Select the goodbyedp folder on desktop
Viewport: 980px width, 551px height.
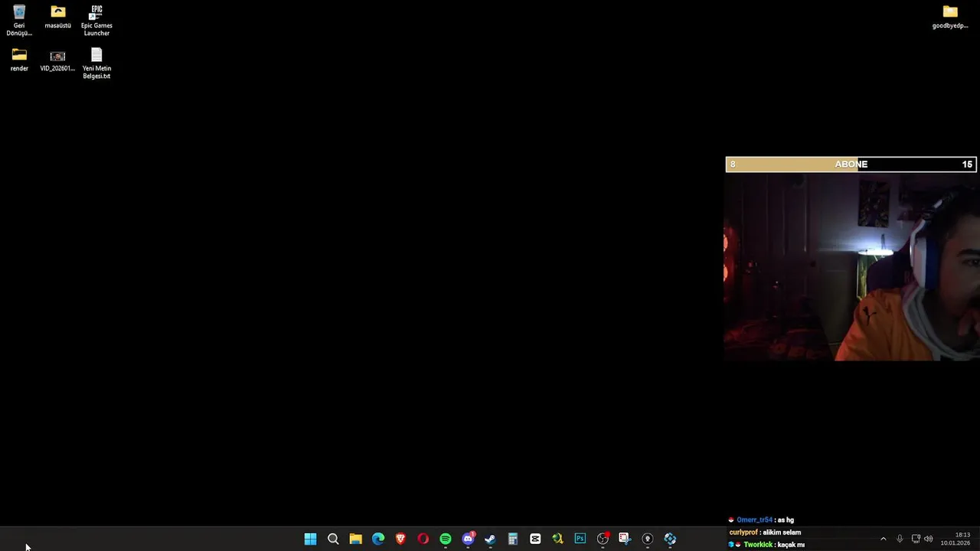[950, 17]
